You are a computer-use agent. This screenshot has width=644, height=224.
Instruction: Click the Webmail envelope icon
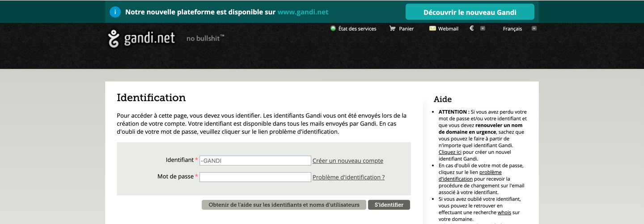point(432,29)
